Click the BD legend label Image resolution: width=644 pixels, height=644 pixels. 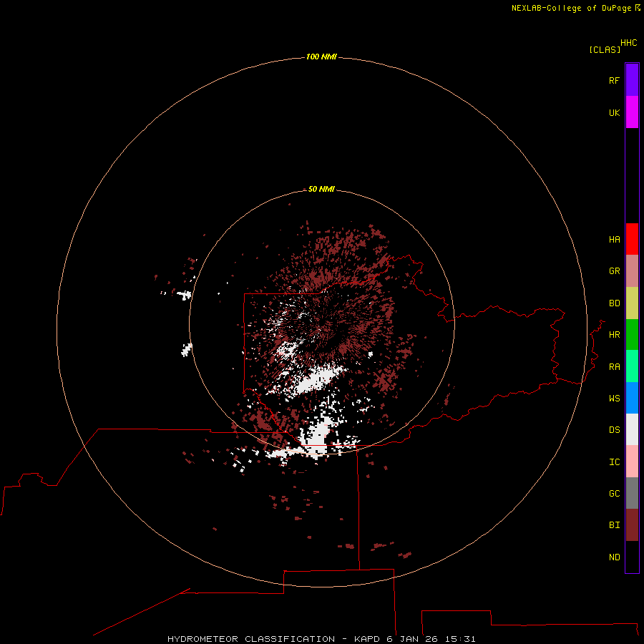point(614,303)
